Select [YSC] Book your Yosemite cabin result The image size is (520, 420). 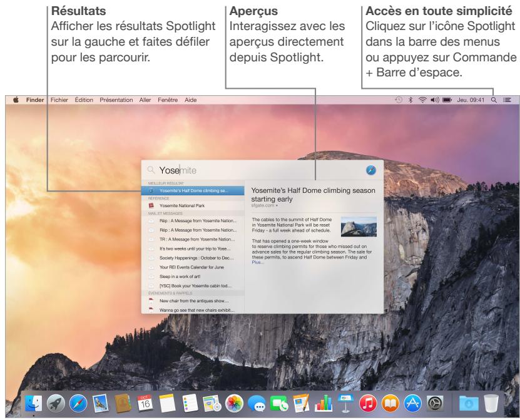pyautogui.click(x=193, y=285)
